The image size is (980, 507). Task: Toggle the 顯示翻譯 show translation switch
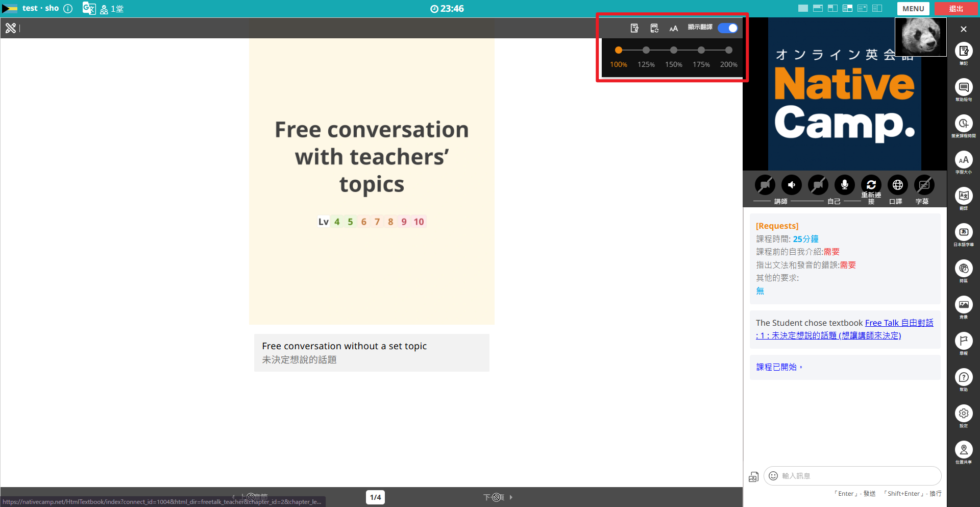coord(728,28)
